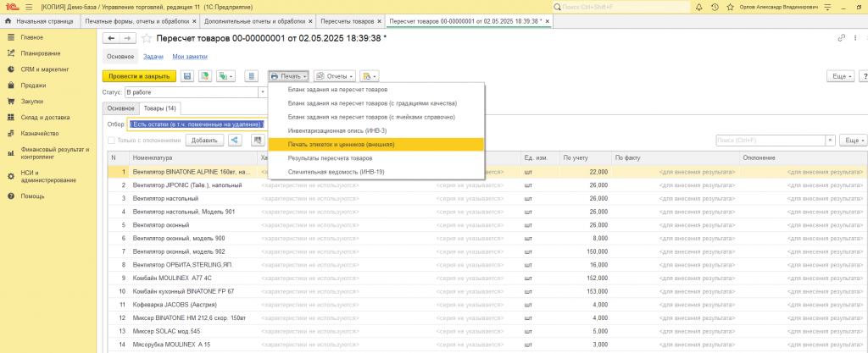Open history clock icon

pyautogui.click(x=715, y=7)
